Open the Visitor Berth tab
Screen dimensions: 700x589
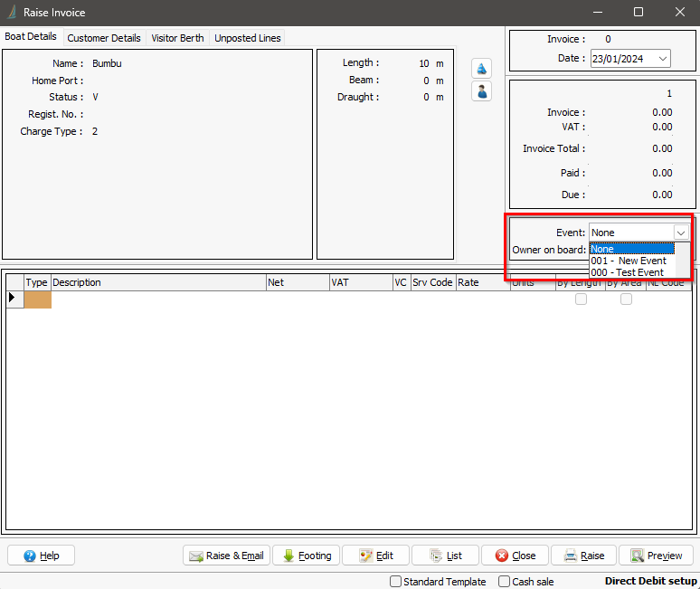[x=177, y=38]
